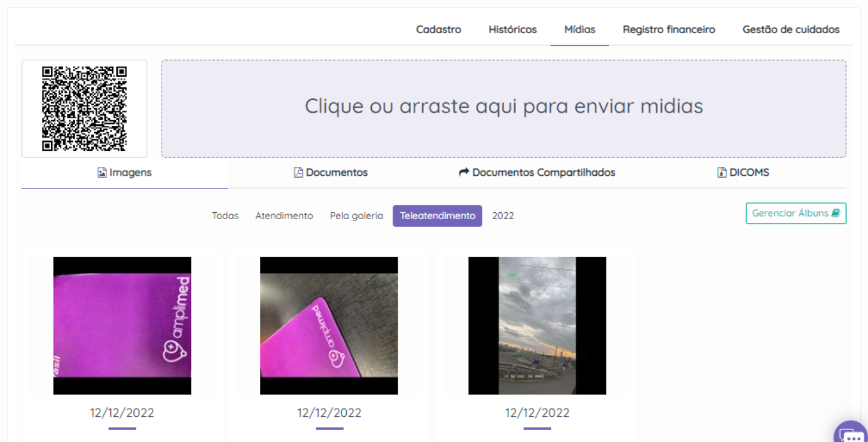Select the Mídias menu tab
The width and height of the screenshot is (868, 442).
pyautogui.click(x=579, y=29)
